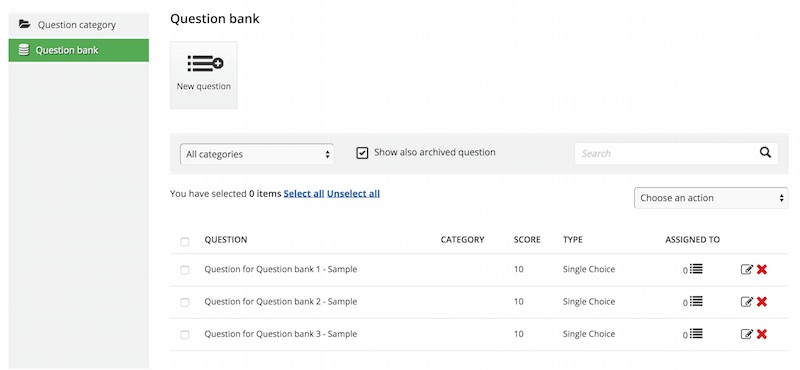800x370 pixels.
Task: Click the TYPE column header
Action: (572, 239)
